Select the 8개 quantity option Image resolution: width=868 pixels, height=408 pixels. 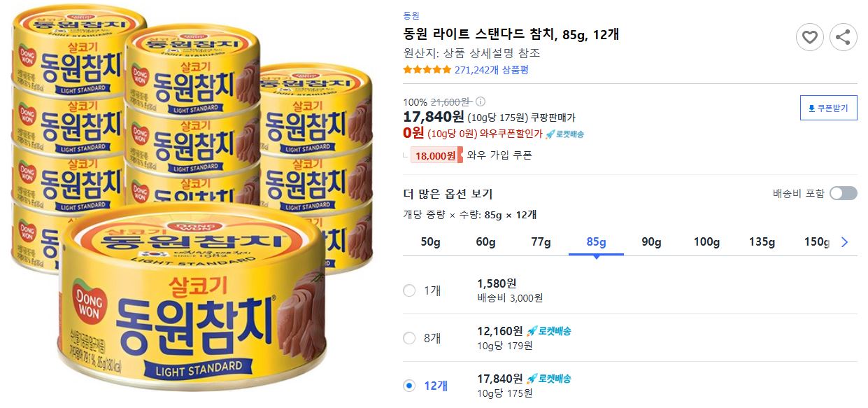pos(408,338)
